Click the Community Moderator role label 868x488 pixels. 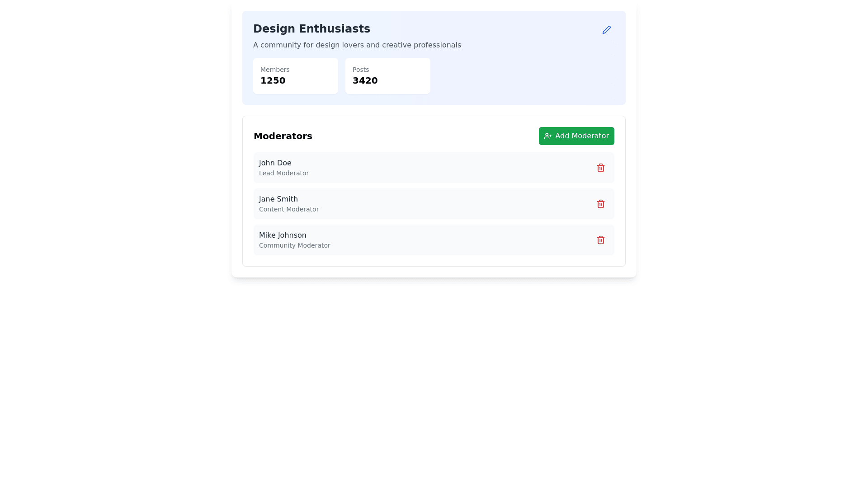coord(294,245)
